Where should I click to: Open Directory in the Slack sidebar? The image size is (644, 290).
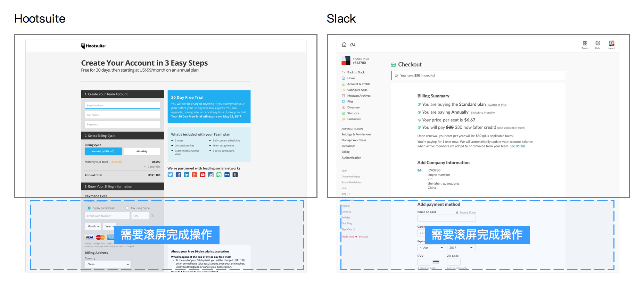(353, 107)
